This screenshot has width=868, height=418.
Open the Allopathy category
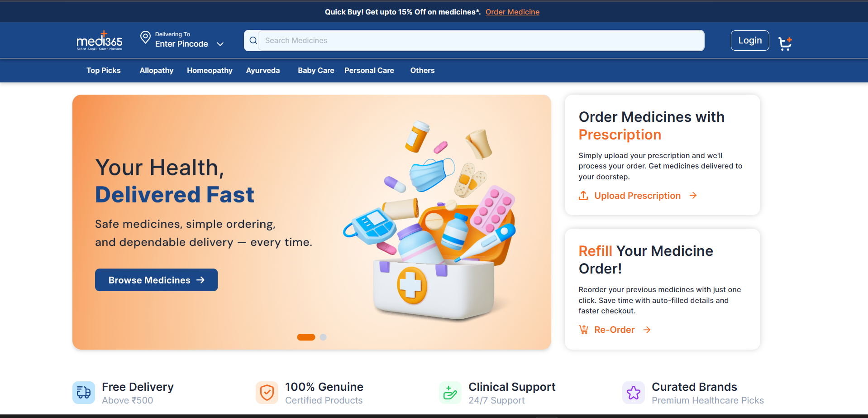(x=157, y=70)
